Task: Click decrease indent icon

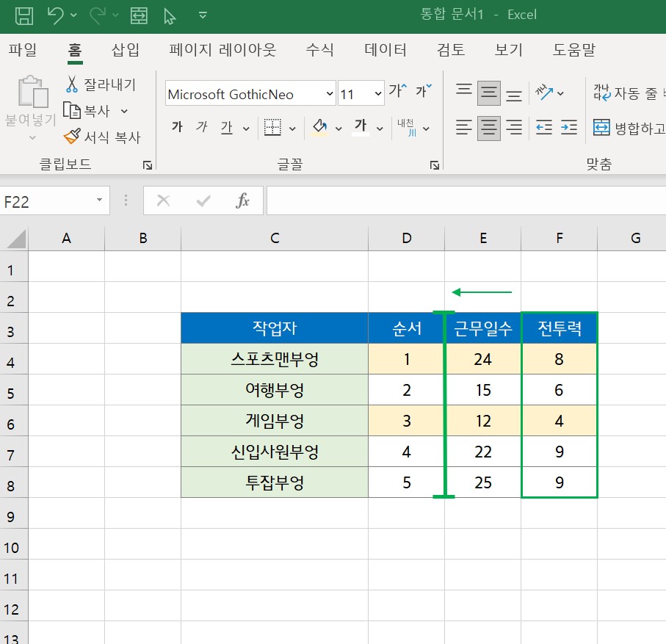Action: (543, 128)
